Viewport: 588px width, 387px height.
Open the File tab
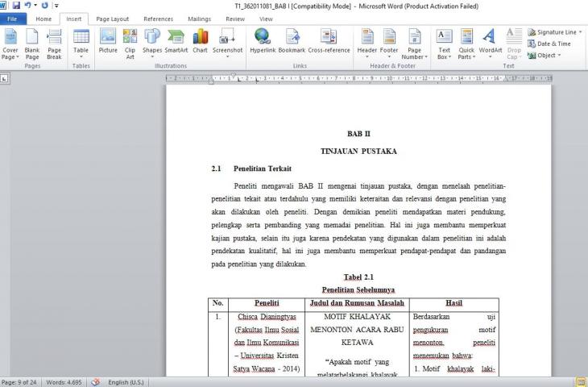(12, 19)
